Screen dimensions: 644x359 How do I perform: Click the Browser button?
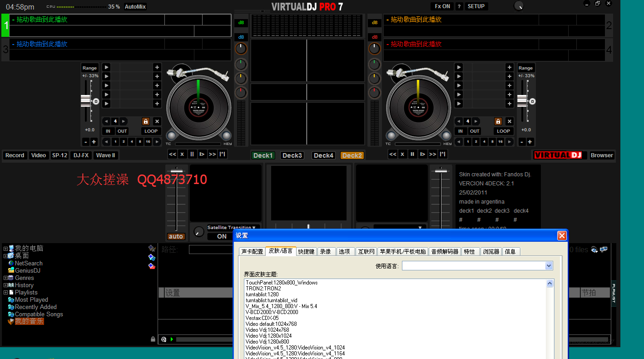(x=602, y=155)
